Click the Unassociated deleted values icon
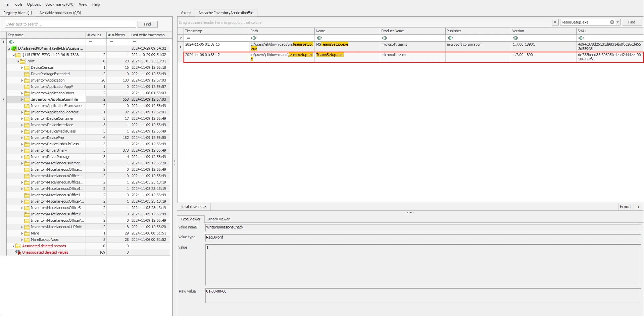Image resolution: width=644 pixels, height=316 pixels. [x=18, y=252]
